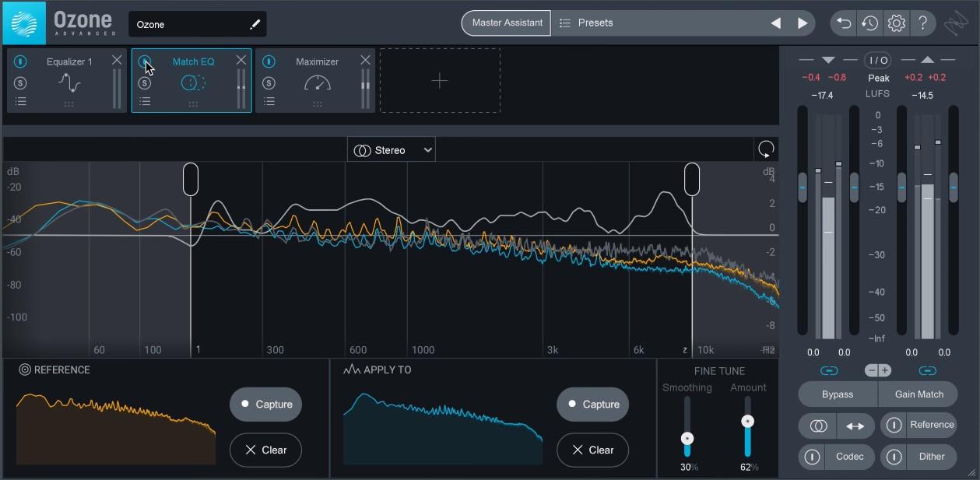
Task: Open the Reference panel
Action: 932,425
